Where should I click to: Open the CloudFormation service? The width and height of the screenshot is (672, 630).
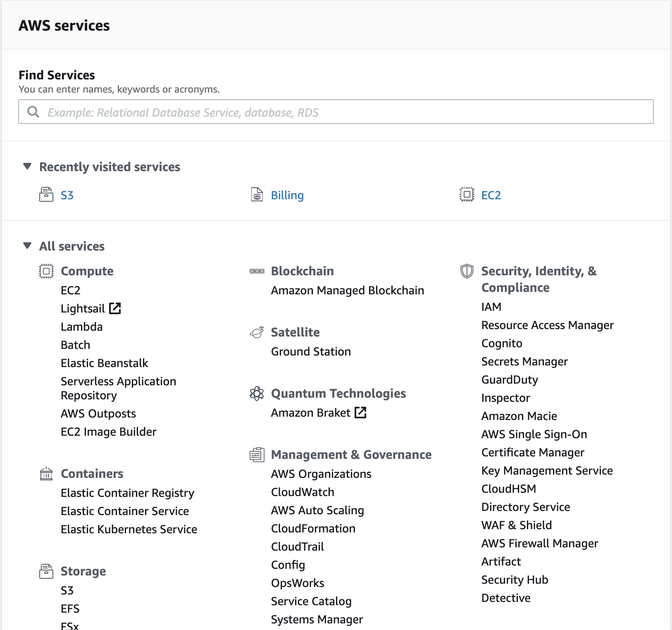[313, 528]
